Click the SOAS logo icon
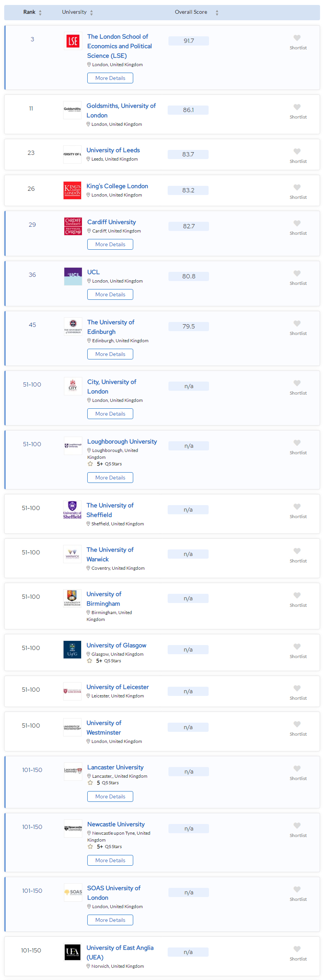This screenshot has width=325, height=980. click(x=73, y=892)
